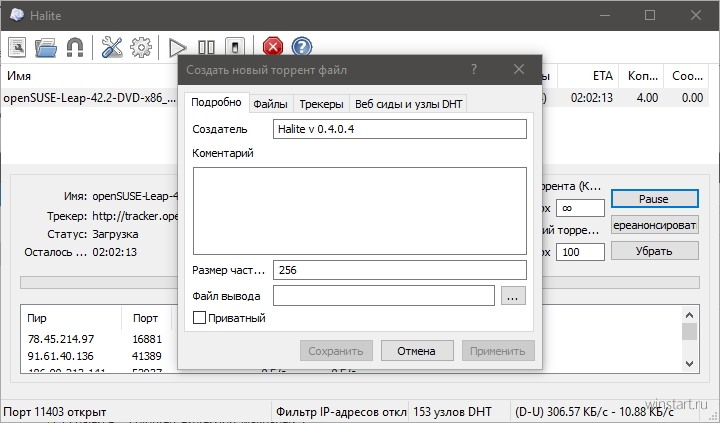Viewport: 720px width, 423px height.
Task: Click the 153 узлов DHT status entry
Action: click(x=452, y=412)
